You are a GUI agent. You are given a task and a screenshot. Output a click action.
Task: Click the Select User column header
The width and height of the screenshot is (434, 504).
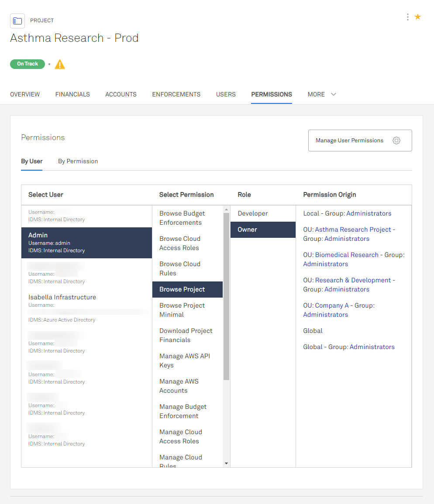pyautogui.click(x=46, y=195)
